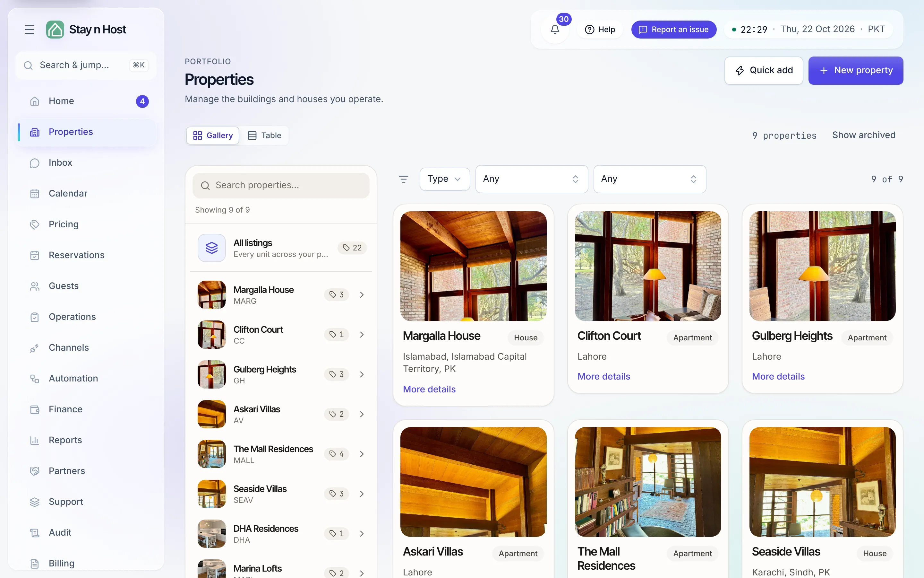Expand Margalla House row chevron
Screen dimensions: 924x578
coord(362,295)
